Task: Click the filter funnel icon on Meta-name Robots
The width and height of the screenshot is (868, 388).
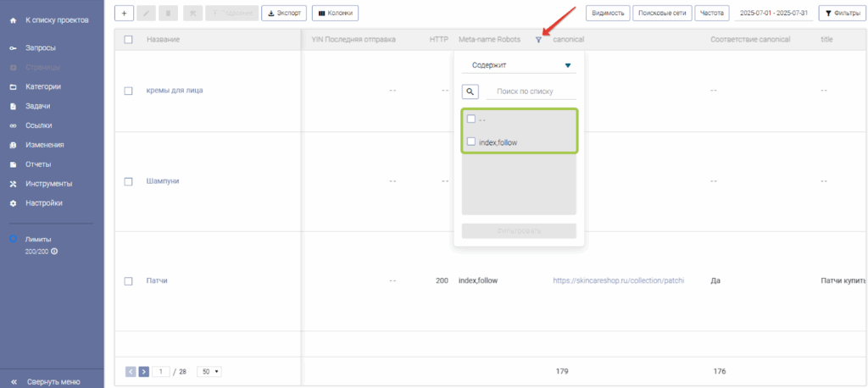Action: tap(538, 40)
